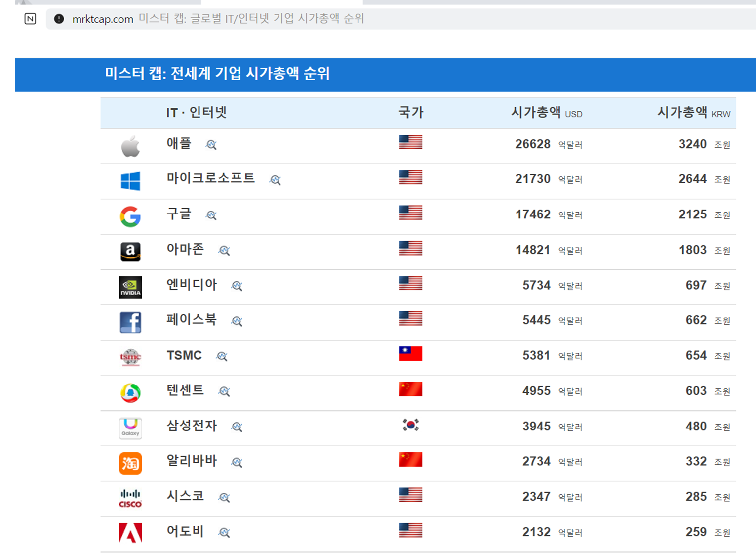Open chart magnifier next to 아마존

(224, 251)
